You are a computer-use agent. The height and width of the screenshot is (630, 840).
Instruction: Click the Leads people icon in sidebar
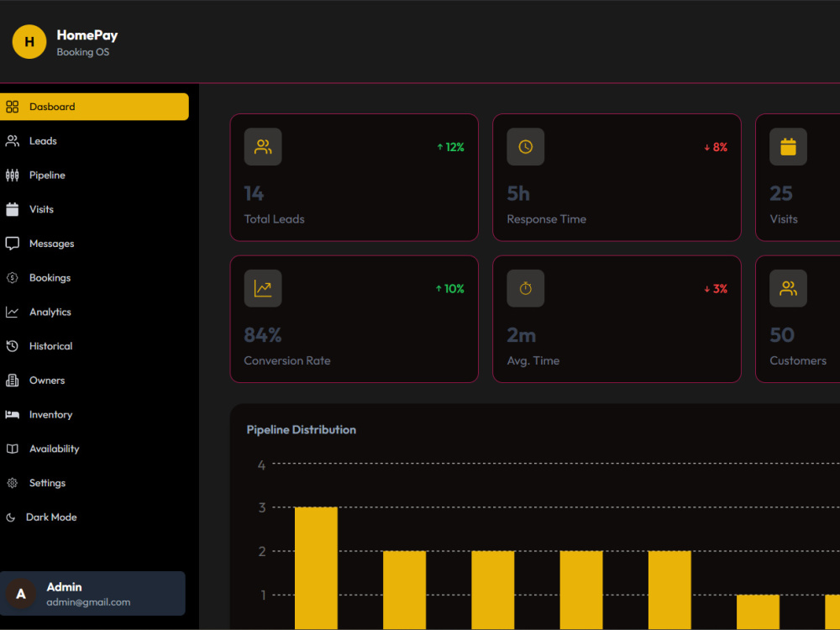(x=13, y=141)
